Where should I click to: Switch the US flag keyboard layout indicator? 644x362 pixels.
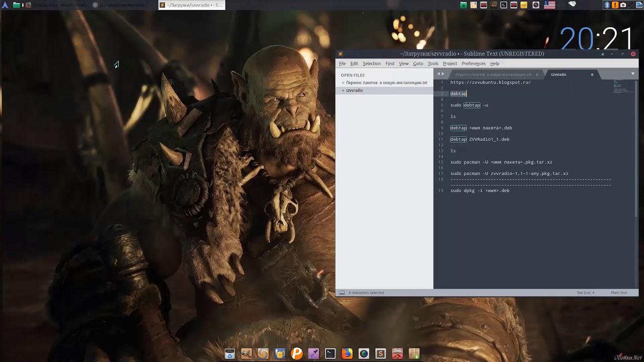pyautogui.click(x=549, y=5)
